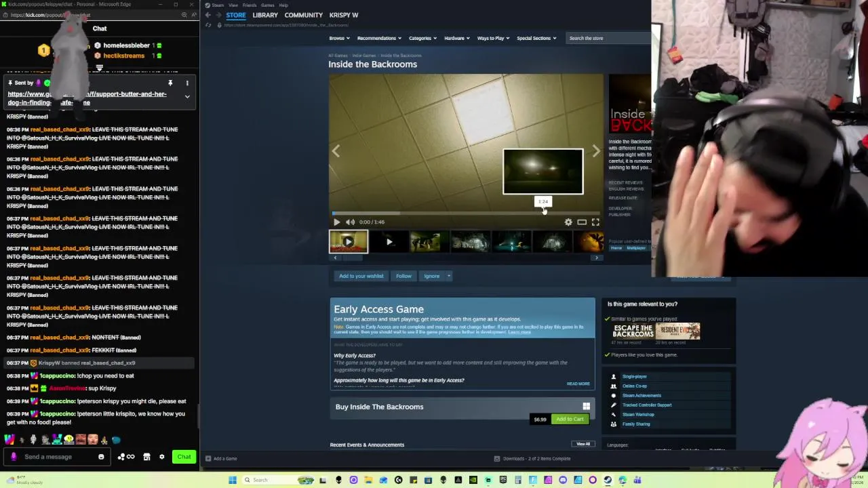Open Kick chat settings gear
This screenshot has width=868, height=488.
pos(161,457)
